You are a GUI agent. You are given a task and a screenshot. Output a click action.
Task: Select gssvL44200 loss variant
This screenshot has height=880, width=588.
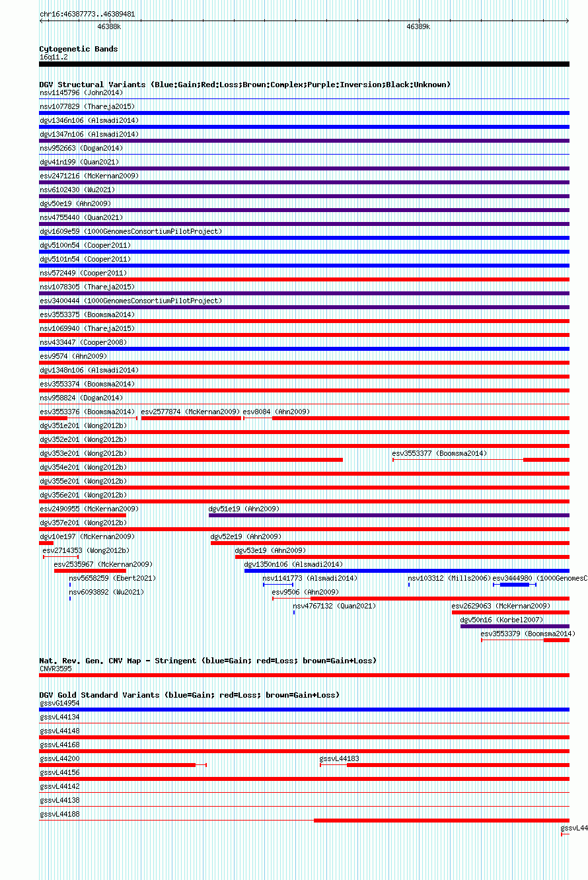[x=123, y=765]
